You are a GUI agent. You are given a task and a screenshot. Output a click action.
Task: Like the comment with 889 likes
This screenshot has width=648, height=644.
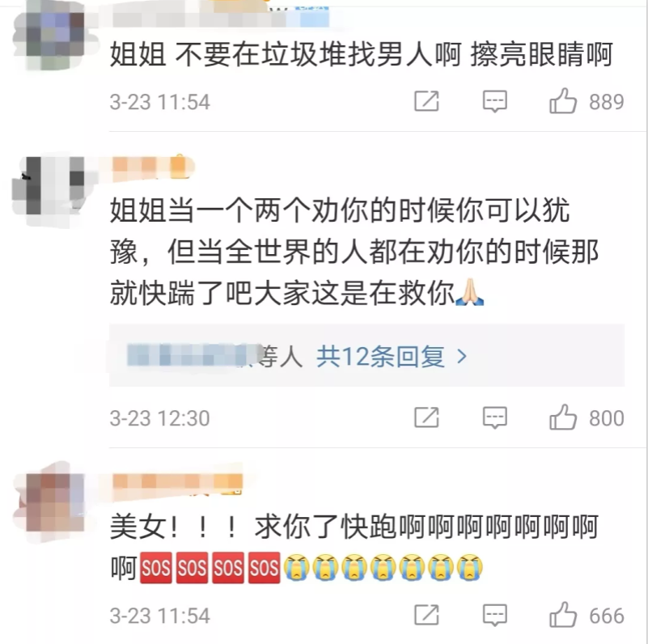click(563, 101)
